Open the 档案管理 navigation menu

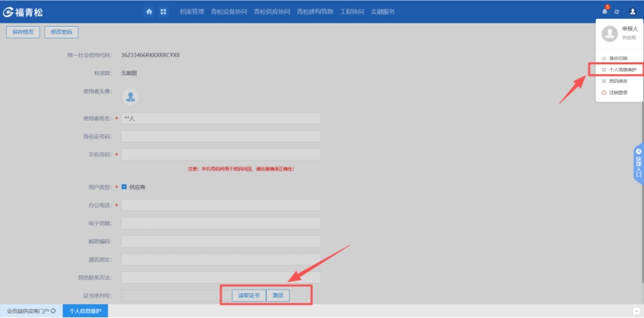pyautogui.click(x=192, y=12)
